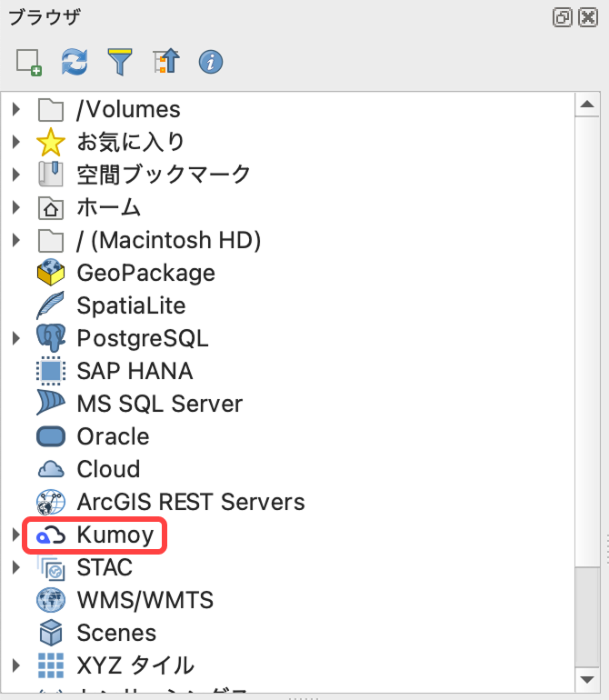This screenshot has height=700, width=609.
Task: Expand the PostgreSQL connections node
Action: [16, 338]
